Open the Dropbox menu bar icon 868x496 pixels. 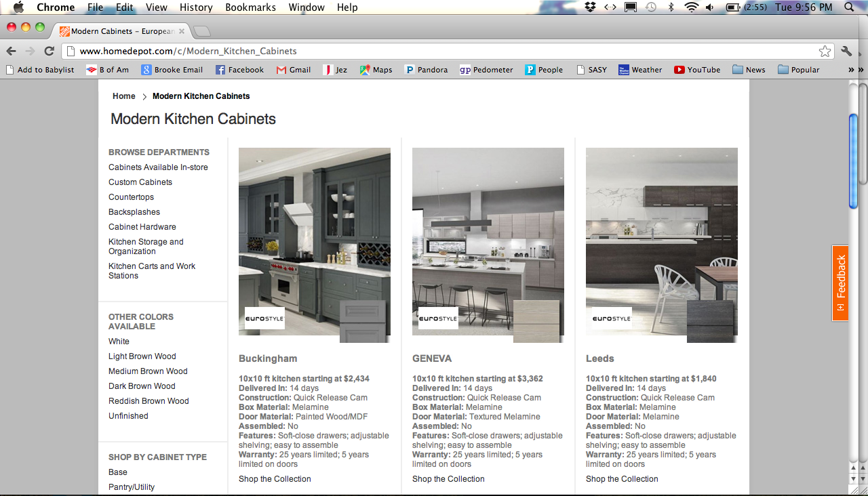click(590, 7)
